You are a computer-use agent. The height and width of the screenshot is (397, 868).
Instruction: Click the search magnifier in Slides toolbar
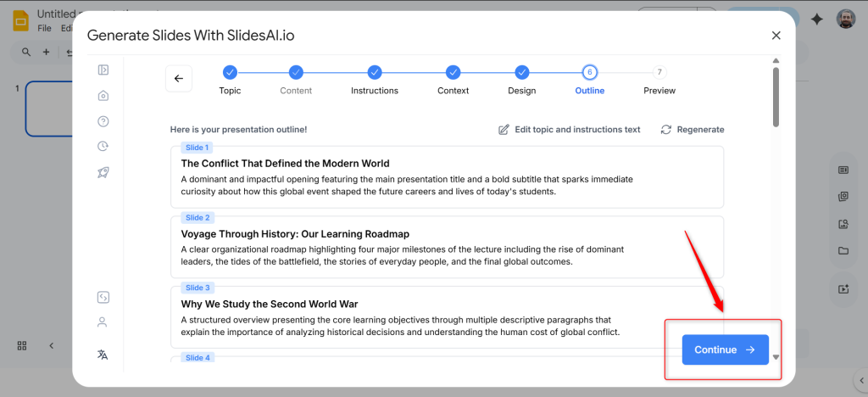pyautogui.click(x=26, y=52)
